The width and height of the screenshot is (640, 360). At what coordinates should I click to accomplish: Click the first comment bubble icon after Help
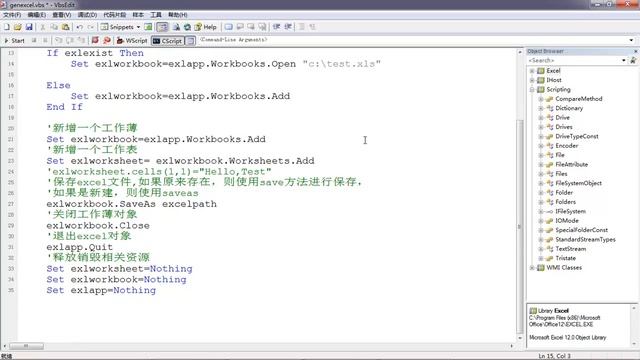pos(229,27)
